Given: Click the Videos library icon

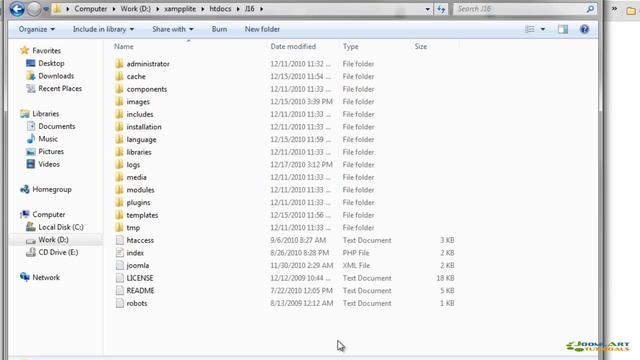Looking at the screenshot, I should 31,164.
